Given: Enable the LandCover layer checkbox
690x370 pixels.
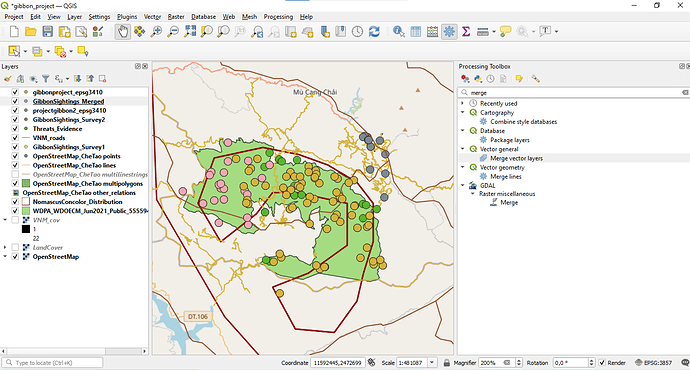Looking at the screenshot, I should coord(15,248).
